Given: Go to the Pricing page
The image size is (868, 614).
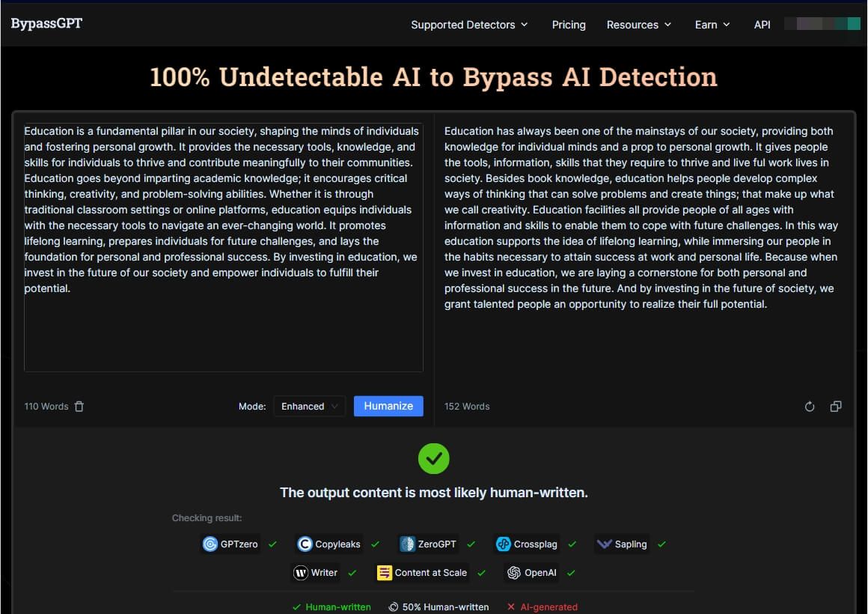Looking at the screenshot, I should pos(569,25).
